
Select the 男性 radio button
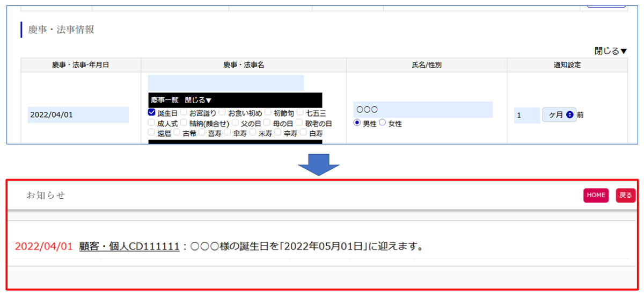pos(357,123)
